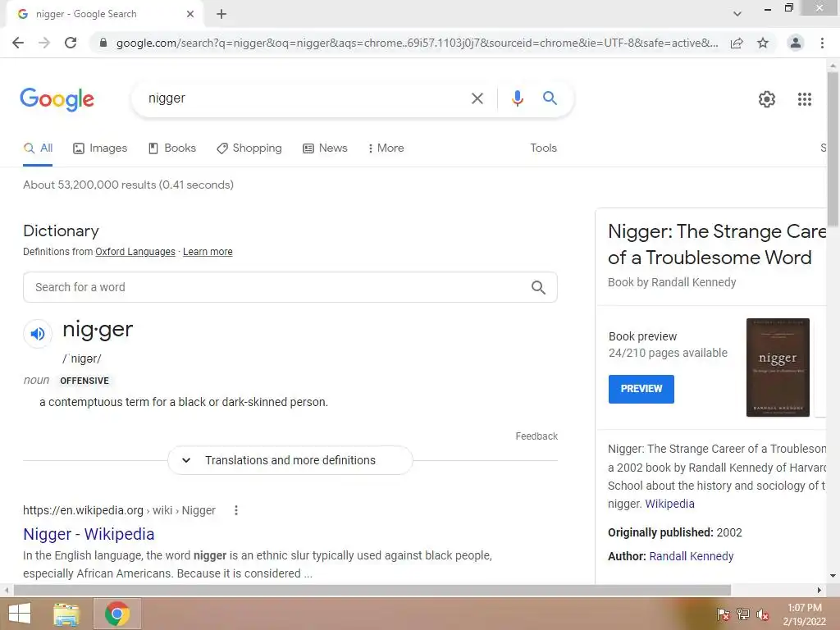The height and width of the screenshot is (630, 840).
Task: Open the Chrome three-dot menu
Action: point(822,43)
